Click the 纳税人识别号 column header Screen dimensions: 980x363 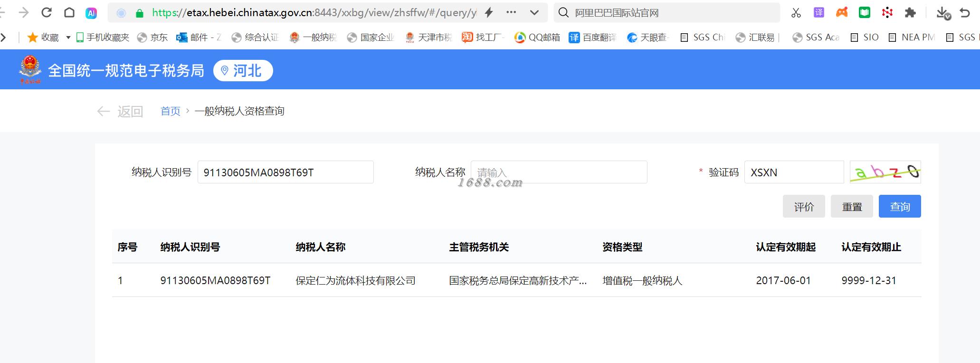190,247
